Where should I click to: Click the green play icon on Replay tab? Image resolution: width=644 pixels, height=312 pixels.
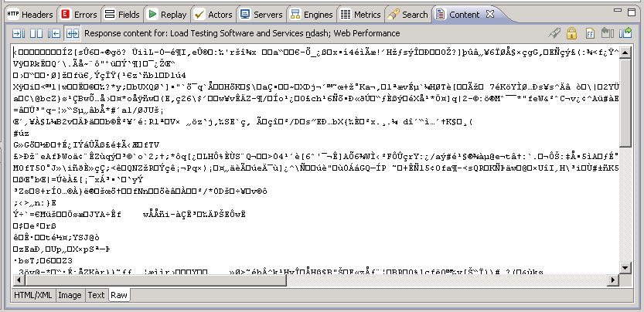pyautogui.click(x=153, y=15)
